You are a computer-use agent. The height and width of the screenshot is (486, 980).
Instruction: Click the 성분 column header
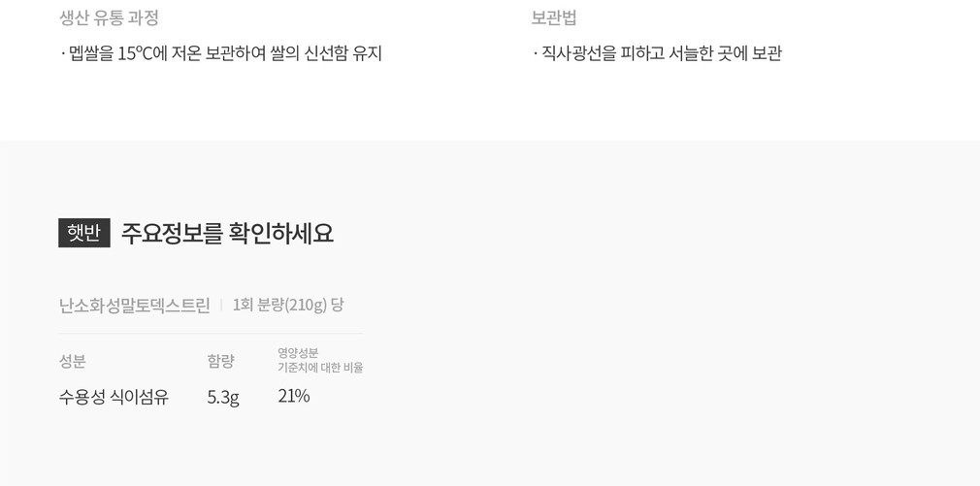tap(73, 361)
